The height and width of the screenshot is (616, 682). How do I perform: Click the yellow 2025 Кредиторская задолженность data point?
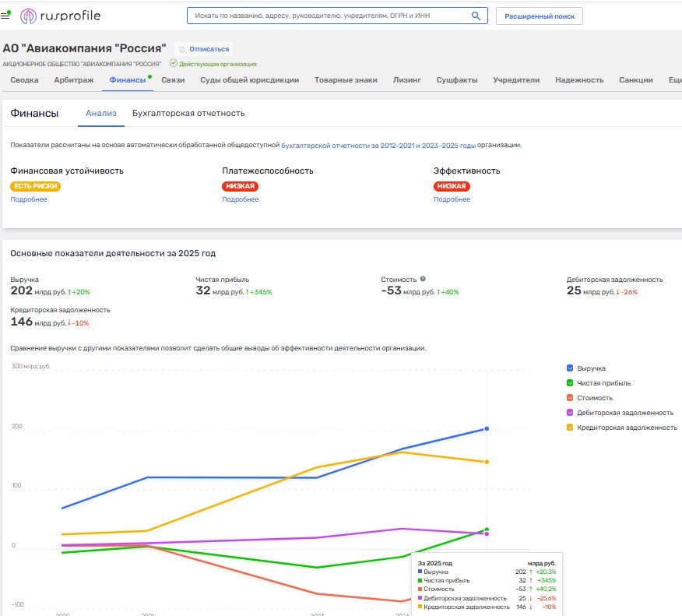tap(487, 462)
